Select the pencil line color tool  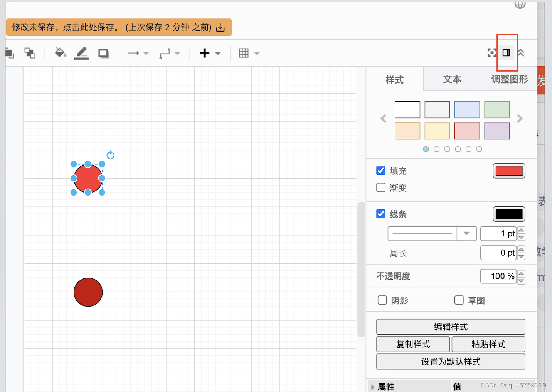pos(81,53)
